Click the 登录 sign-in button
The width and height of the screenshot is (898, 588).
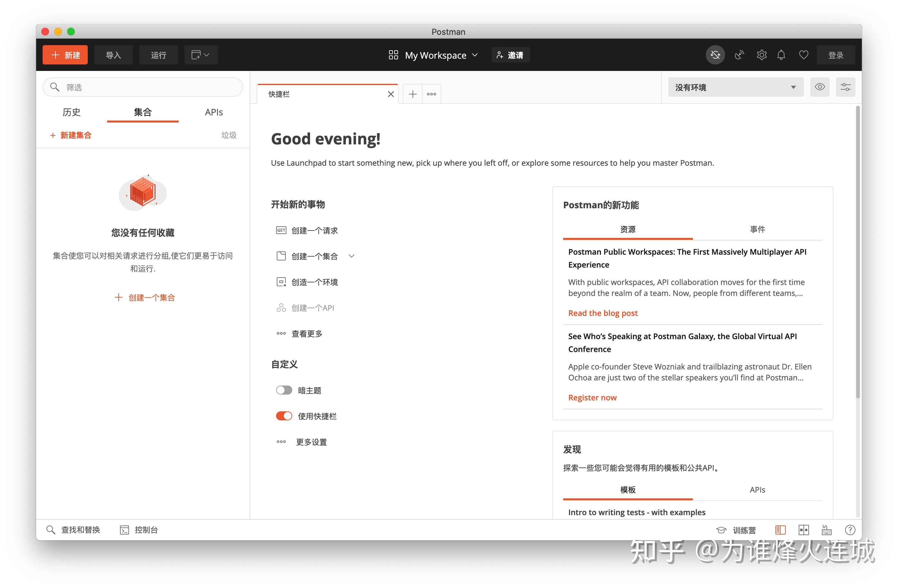(836, 55)
